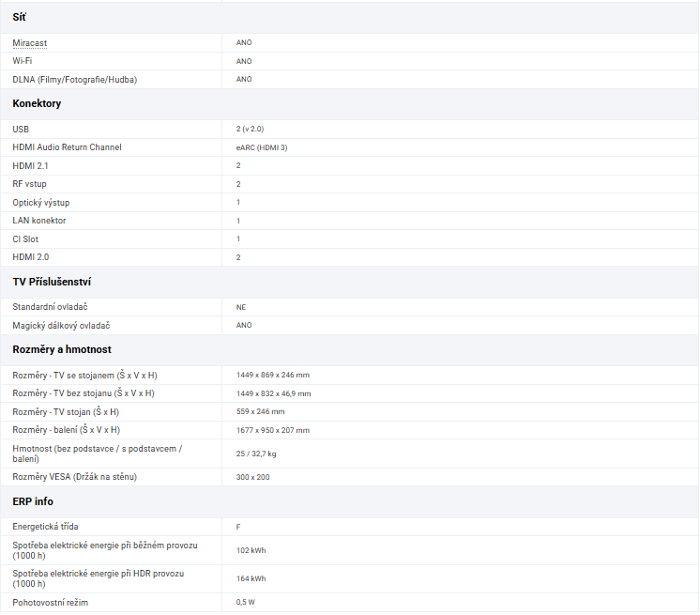
Task: Click the Wi-Fi specification label
Action: coord(23,61)
